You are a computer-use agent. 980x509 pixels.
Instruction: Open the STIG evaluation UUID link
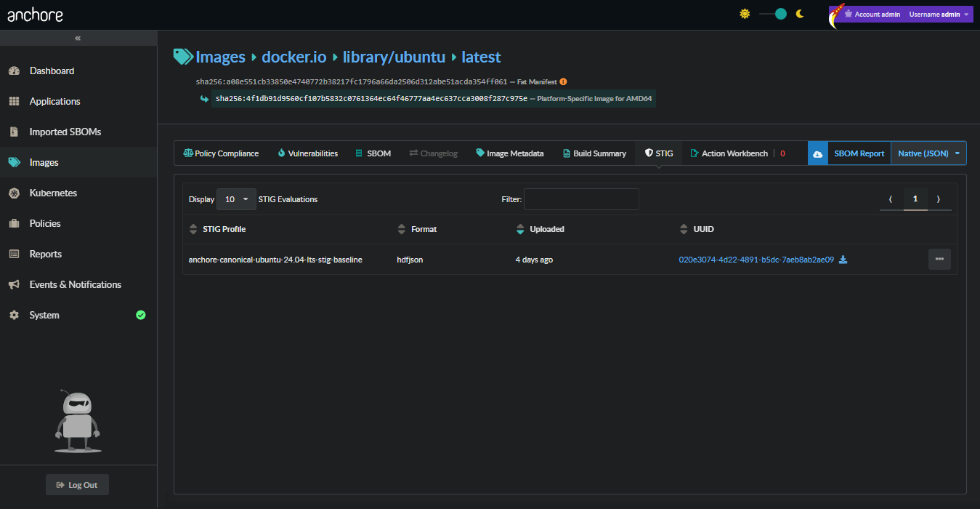point(756,260)
